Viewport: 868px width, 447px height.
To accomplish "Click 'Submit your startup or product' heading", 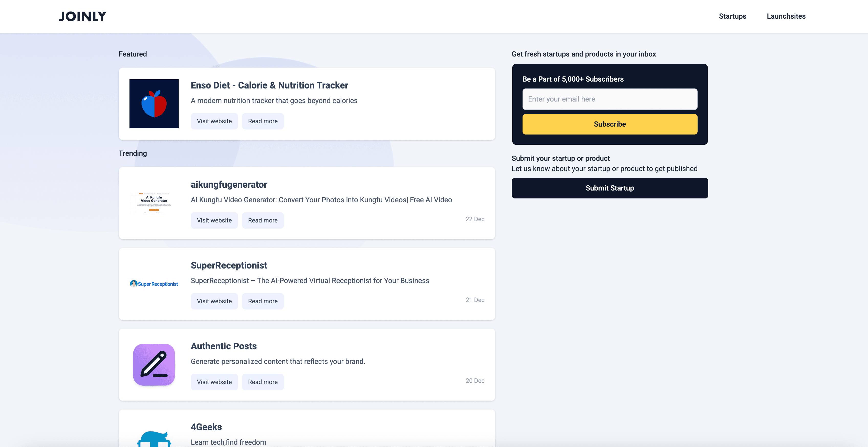I will tap(561, 159).
